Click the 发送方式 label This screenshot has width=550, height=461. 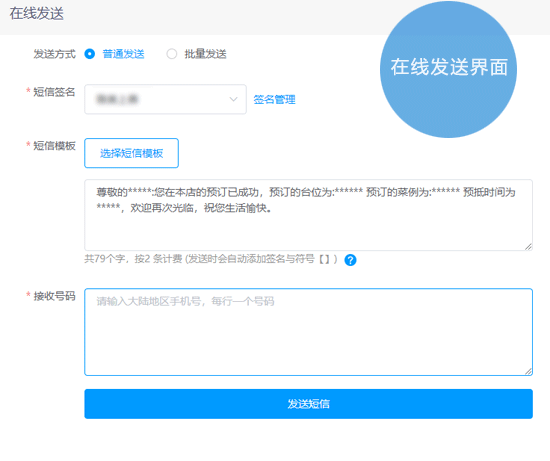(x=54, y=54)
